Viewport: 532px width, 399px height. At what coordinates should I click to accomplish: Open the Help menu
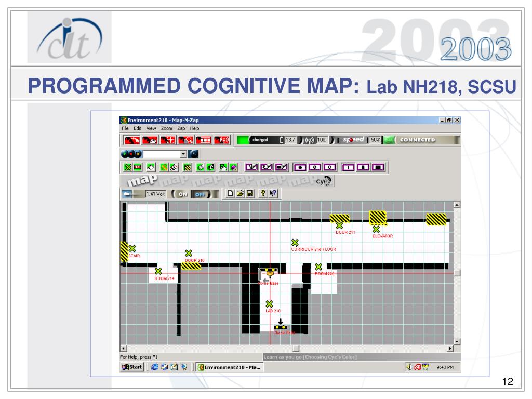coord(194,128)
